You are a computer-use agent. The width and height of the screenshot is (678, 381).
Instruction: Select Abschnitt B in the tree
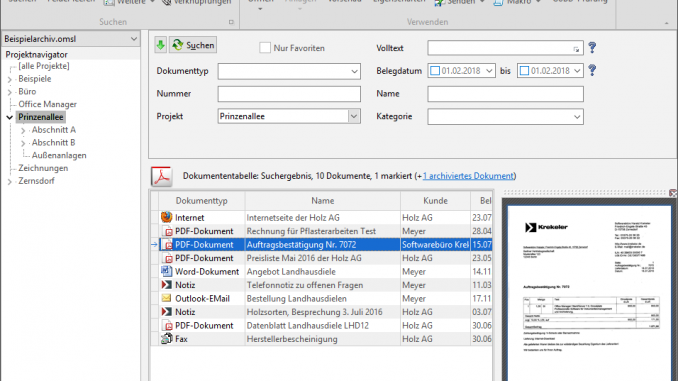pos(54,142)
